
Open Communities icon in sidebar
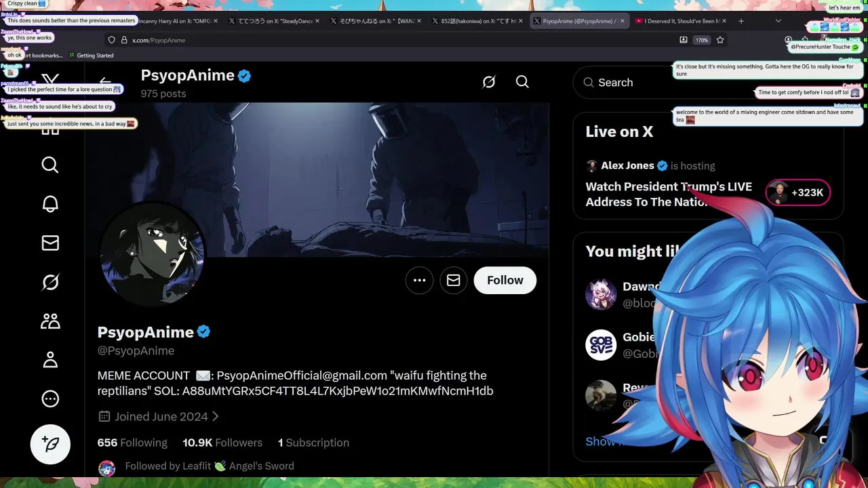(50, 321)
